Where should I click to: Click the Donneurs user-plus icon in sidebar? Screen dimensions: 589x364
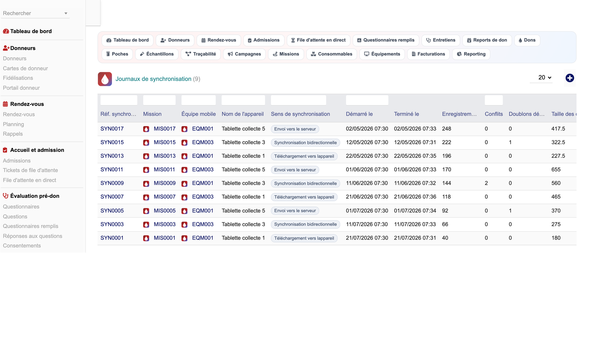6,48
